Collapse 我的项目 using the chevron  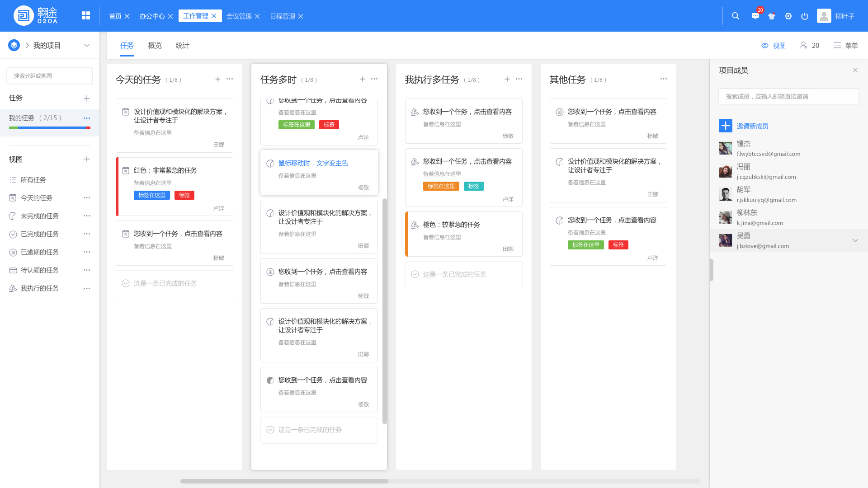87,45
